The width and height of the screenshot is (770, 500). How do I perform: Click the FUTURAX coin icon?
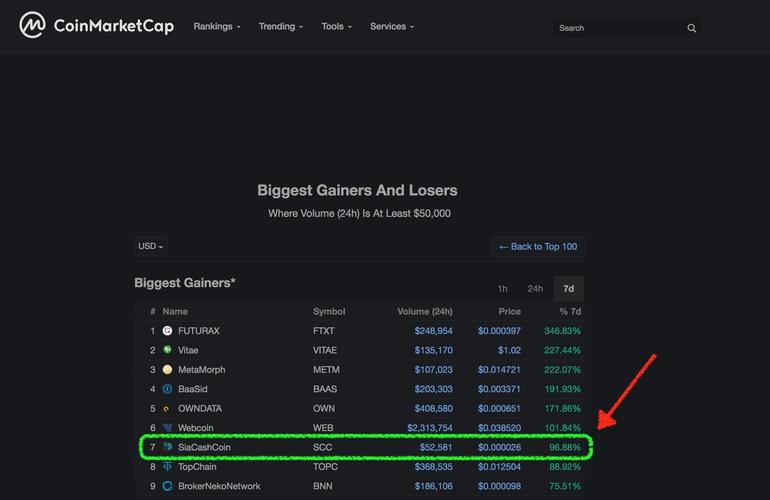(167, 331)
